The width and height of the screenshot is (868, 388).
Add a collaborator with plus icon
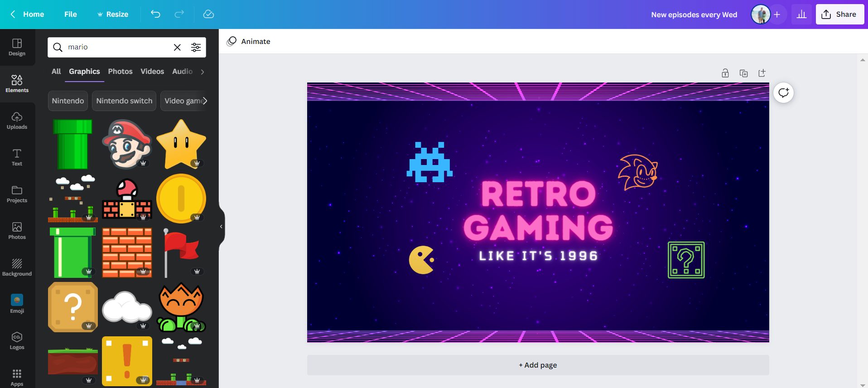[777, 15]
